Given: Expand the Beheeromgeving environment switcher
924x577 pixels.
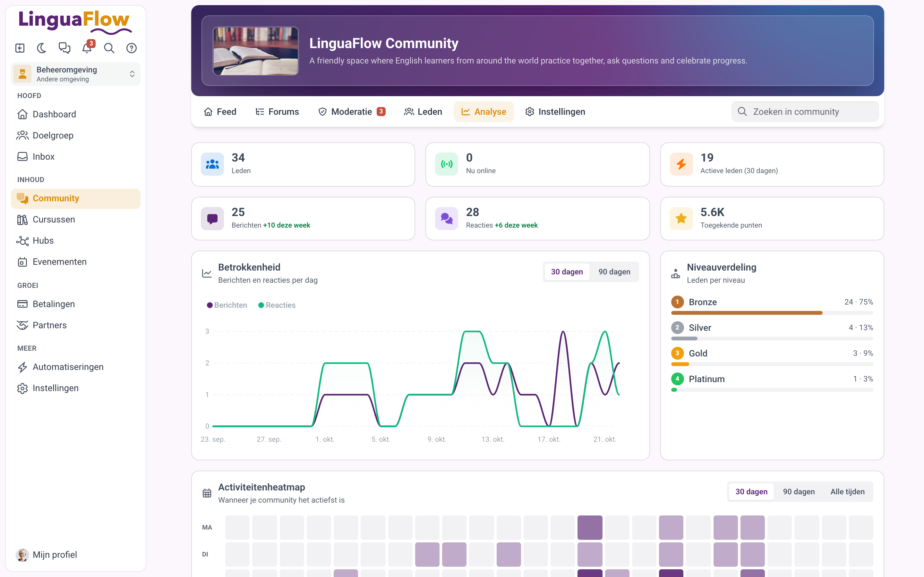Looking at the screenshot, I should click(76, 74).
